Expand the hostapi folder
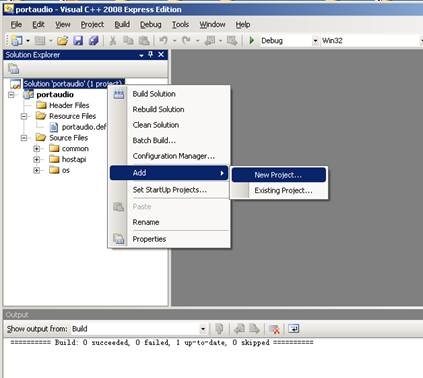The height and width of the screenshot is (378, 423). point(37,159)
